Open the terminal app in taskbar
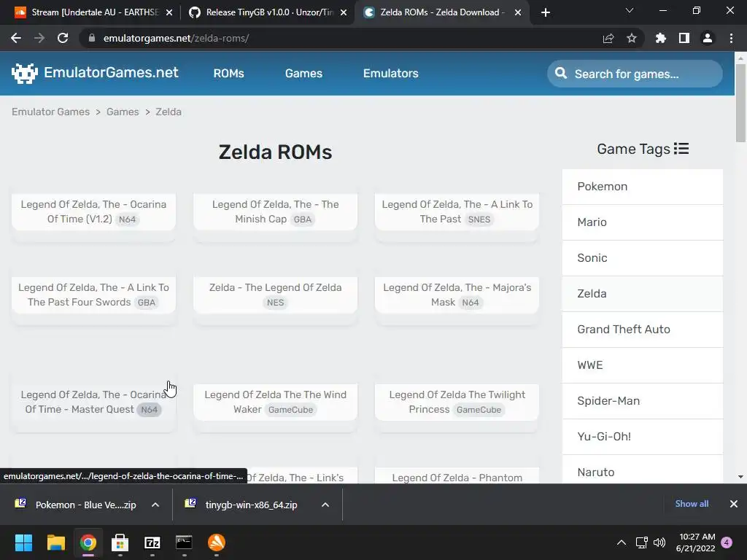Viewport: 747px width, 560px height. coord(184,542)
